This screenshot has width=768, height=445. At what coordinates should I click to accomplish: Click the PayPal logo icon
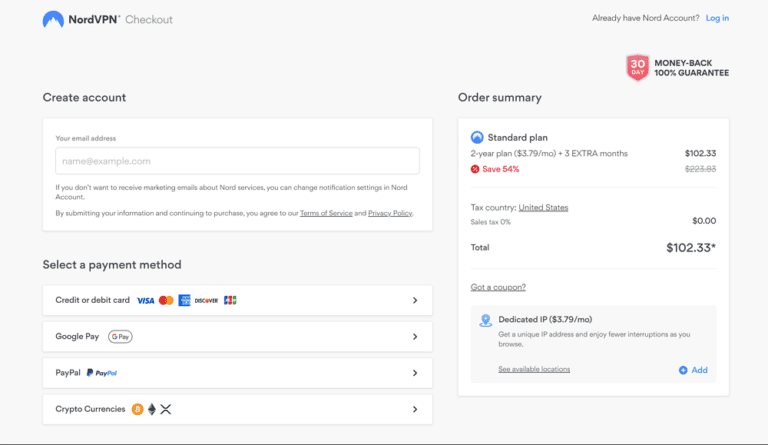pos(102,373)
